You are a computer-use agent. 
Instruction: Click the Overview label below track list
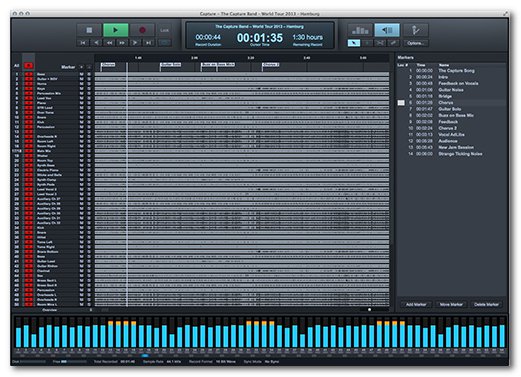tap(49, 310)
